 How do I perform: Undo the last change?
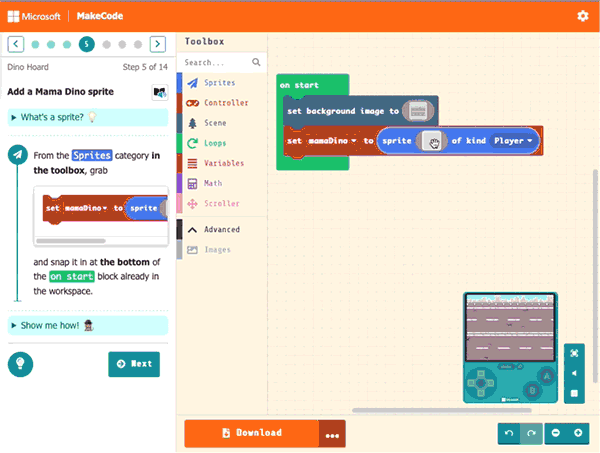point(509,433)
